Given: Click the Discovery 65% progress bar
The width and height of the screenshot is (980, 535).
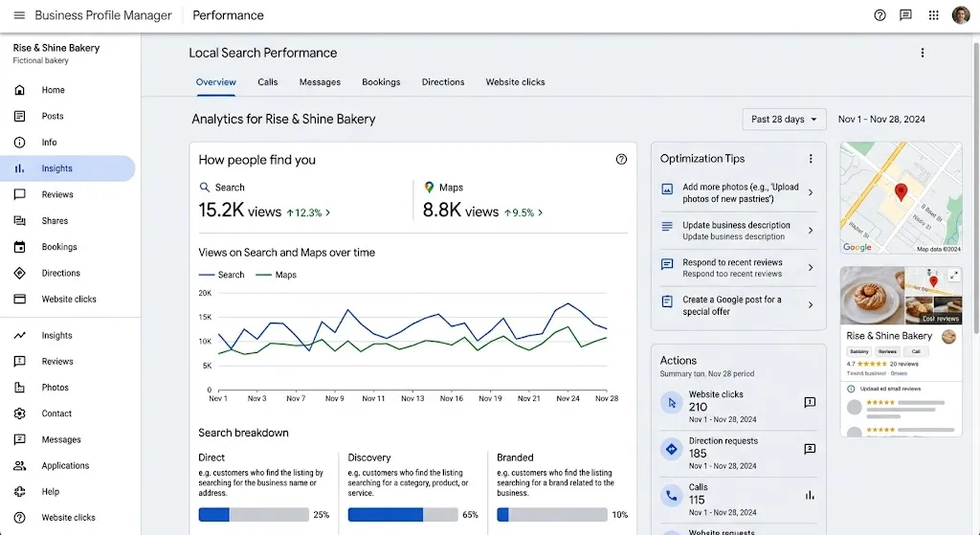Looking at the screenshot, I should coord(403,515).
